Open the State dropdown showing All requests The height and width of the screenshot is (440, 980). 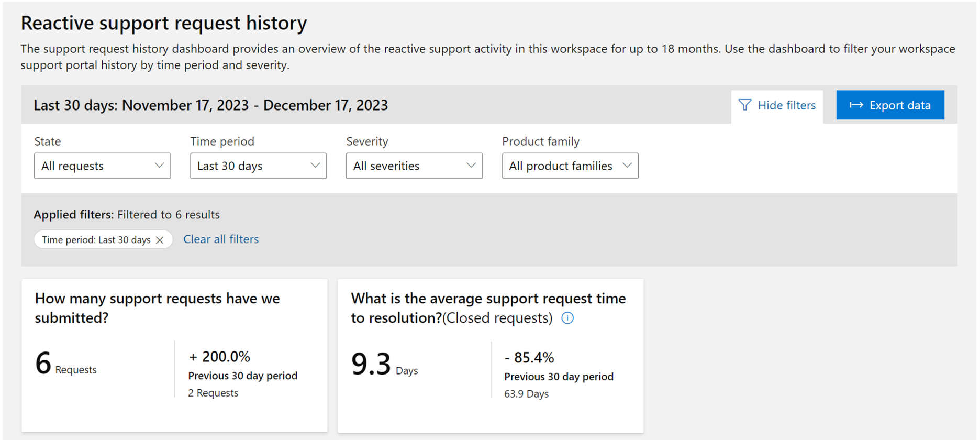coord(102,166)
